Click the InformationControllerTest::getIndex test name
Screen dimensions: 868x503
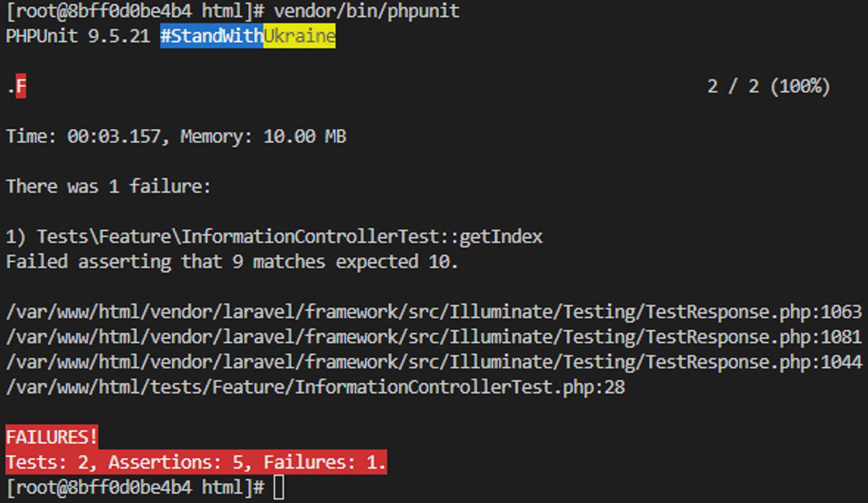pyautogui.click(x=289, y=236)
